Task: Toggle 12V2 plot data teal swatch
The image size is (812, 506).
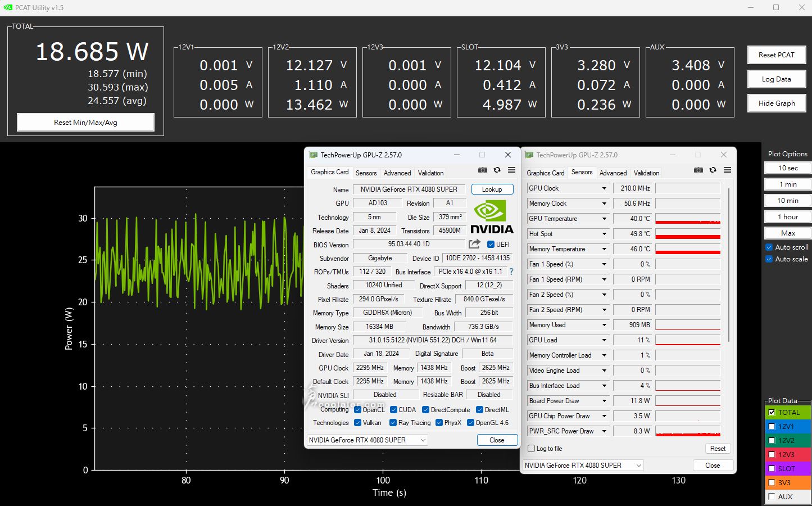Action: 788,440
